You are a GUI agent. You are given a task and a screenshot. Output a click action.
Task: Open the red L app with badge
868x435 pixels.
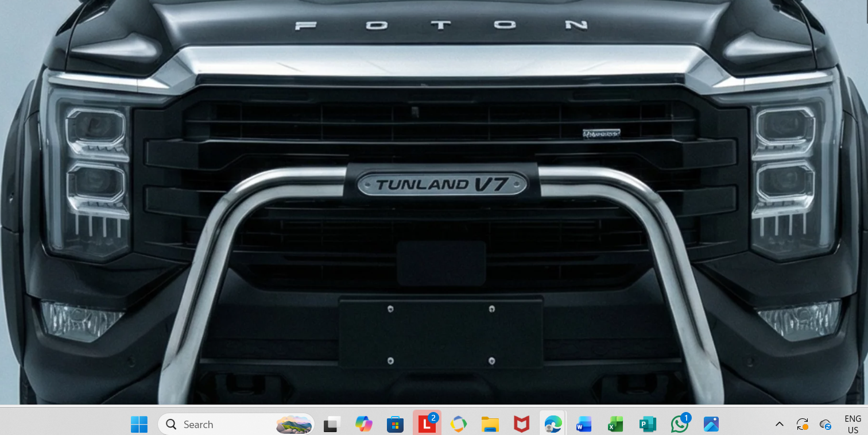(x=427, y=424)
